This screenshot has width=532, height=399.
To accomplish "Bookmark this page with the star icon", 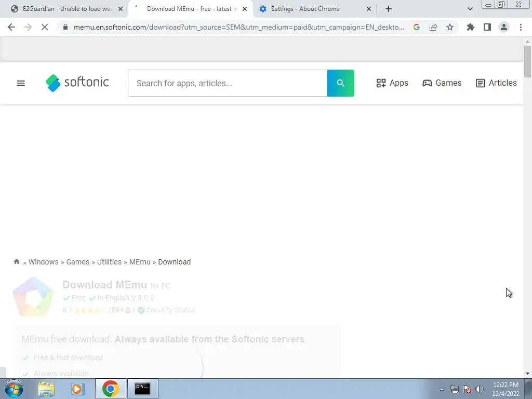I will (x=450, y=27).
